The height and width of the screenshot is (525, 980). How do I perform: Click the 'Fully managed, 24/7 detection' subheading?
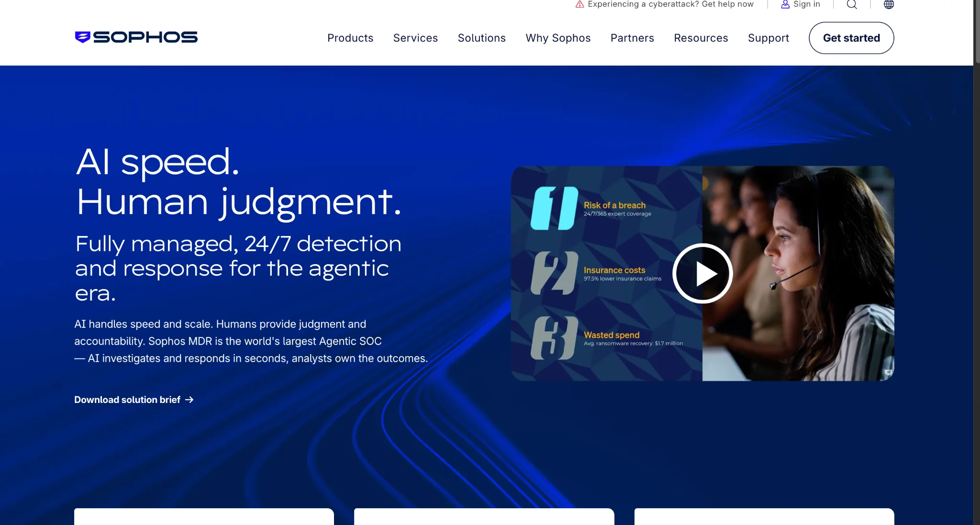click(238, 268)
